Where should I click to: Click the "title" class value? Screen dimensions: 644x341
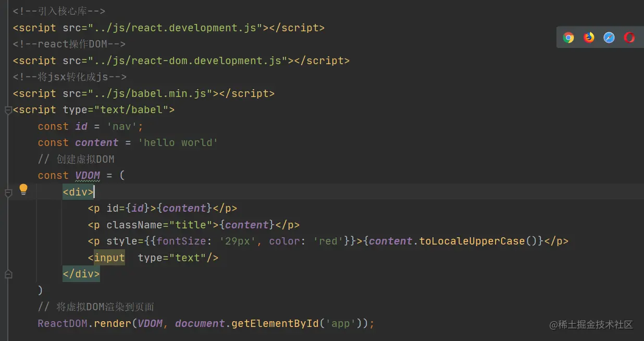(191, 225)
